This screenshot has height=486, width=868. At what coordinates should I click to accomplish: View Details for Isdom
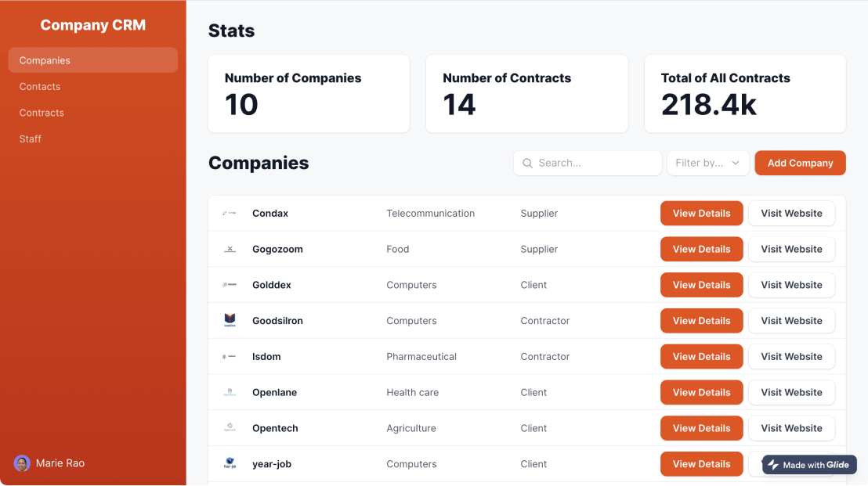pos(701,356)
